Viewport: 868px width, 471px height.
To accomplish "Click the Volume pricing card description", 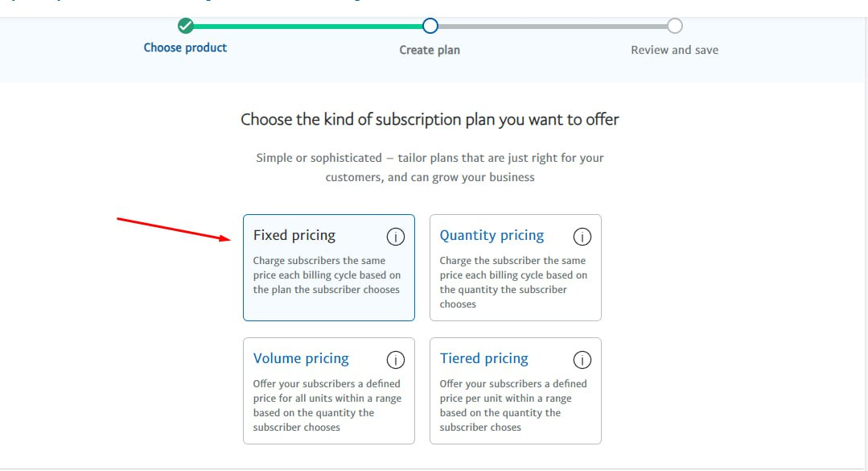I will [327, 406].
